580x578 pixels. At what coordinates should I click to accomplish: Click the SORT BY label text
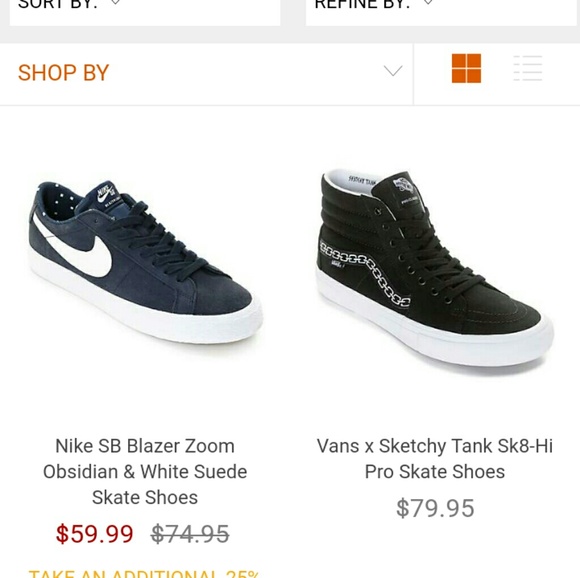(x=58, y=4)
